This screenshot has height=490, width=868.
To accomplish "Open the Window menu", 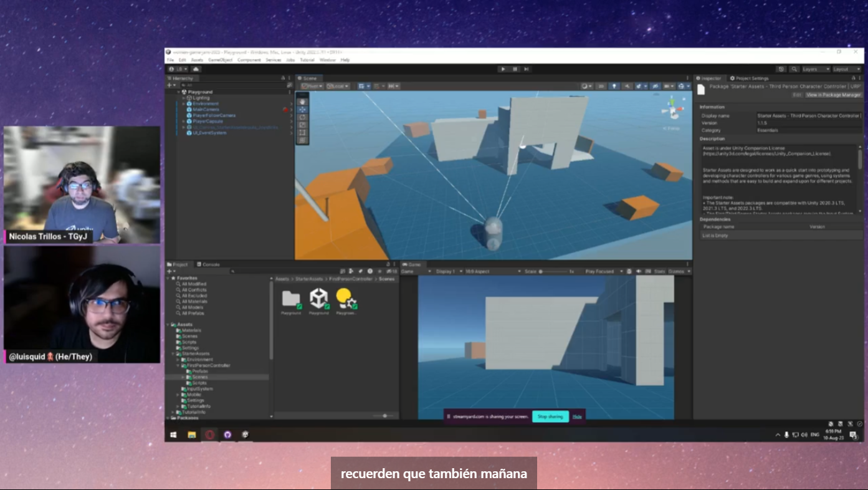I will click(327, 60).
